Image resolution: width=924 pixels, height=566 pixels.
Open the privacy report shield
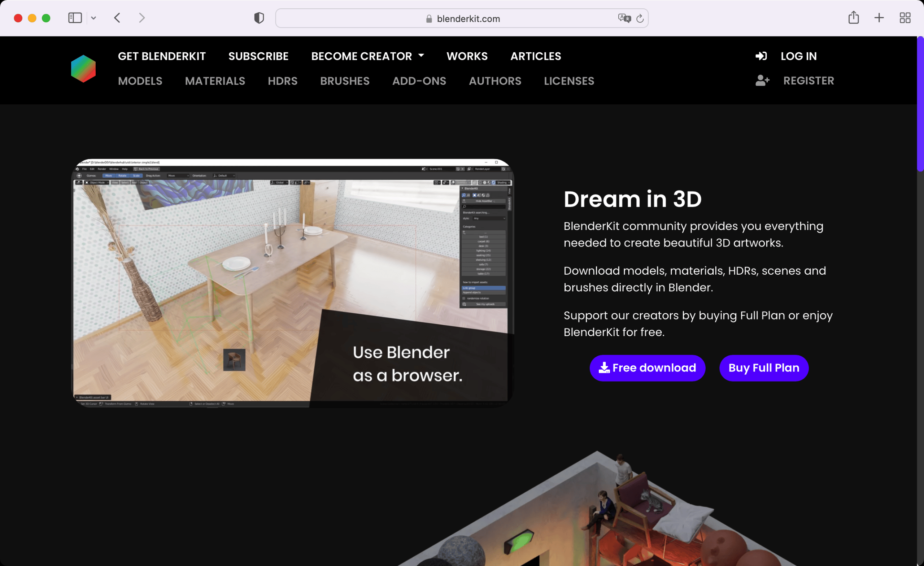(259, 18)
